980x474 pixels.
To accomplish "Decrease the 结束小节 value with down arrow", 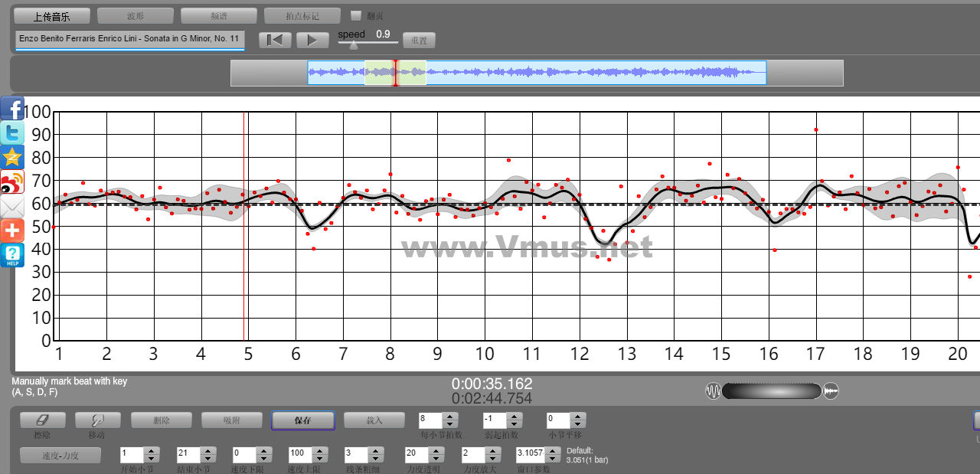I will [208, 459].
